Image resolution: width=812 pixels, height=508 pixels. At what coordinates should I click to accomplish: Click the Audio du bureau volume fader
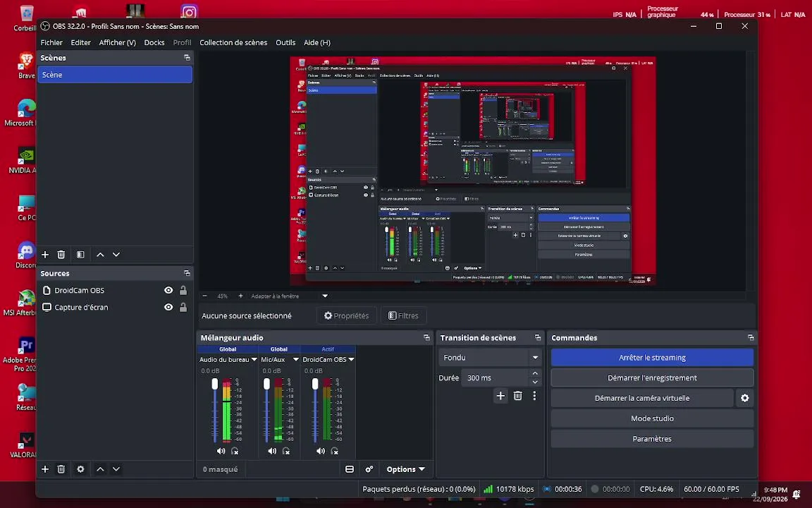coord(215,384)
